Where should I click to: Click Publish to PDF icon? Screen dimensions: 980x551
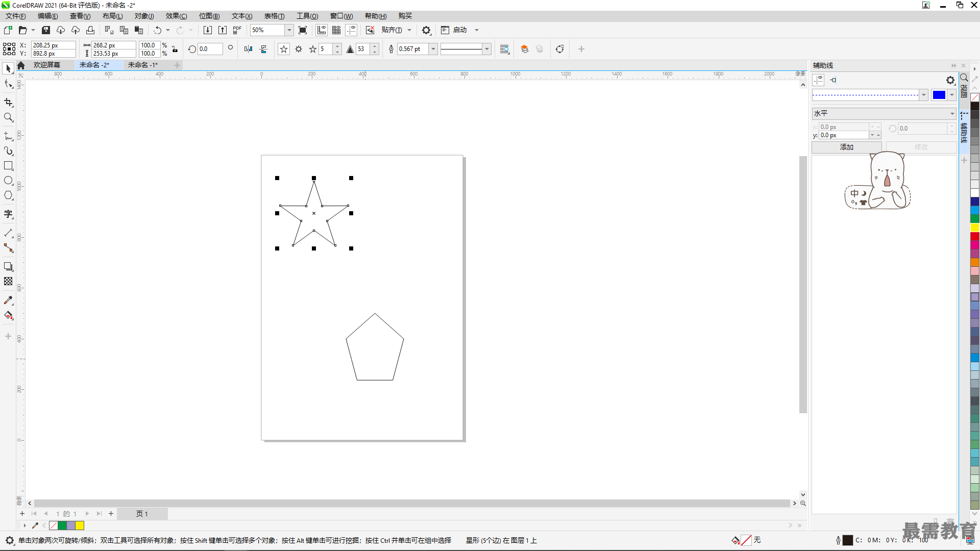tap(237, 30)
